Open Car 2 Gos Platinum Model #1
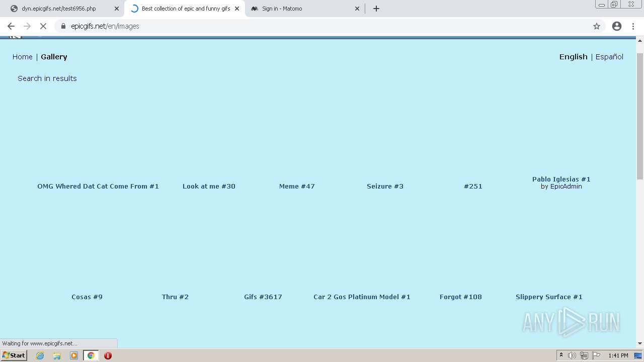The height and width of the screenshot is (362, 644). point(362,297)
